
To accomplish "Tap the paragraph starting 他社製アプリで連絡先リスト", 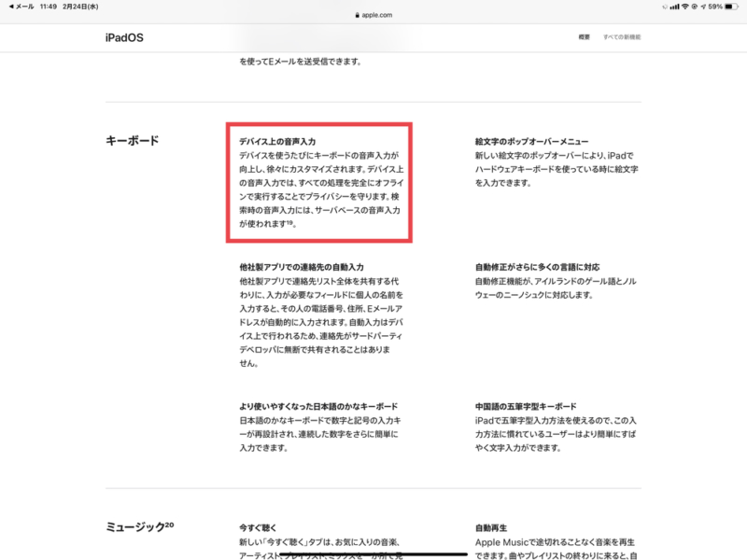I will click(x=321, y=322).
